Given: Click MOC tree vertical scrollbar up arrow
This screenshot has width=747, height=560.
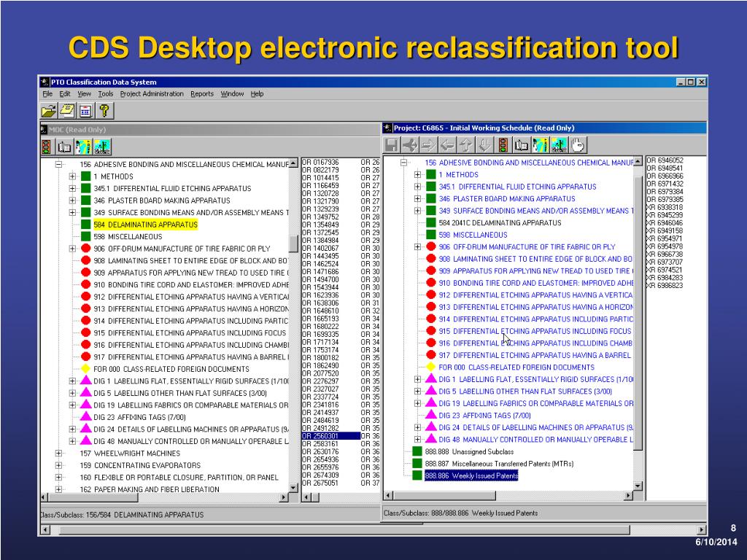Looking at the screenshot, I should pos(293,163).
